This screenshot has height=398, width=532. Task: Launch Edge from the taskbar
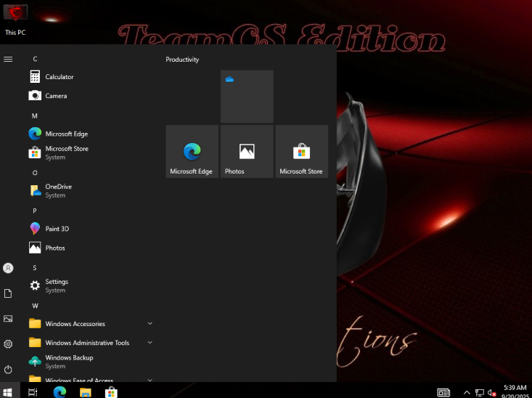(x=60, y=392)
